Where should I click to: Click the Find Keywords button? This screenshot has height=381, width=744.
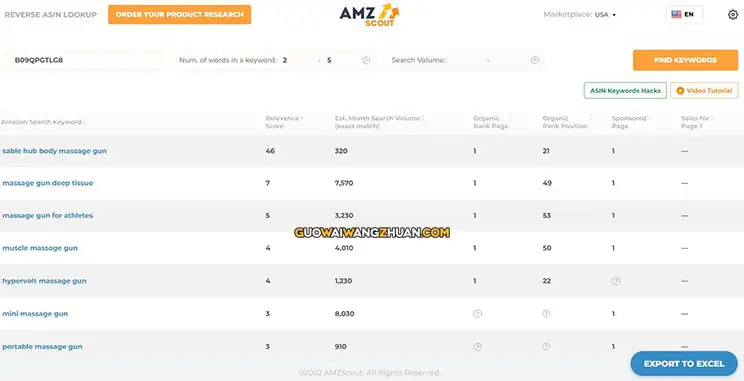(x=685, y=60)
